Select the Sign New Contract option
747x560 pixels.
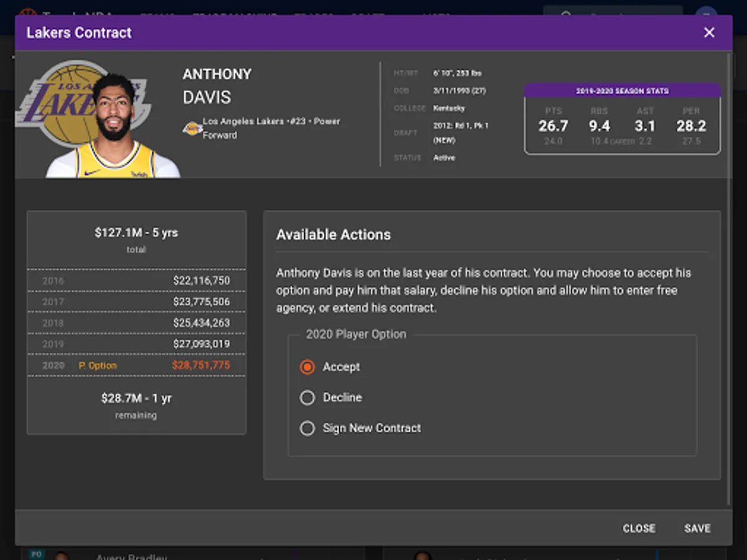(307, 428)
